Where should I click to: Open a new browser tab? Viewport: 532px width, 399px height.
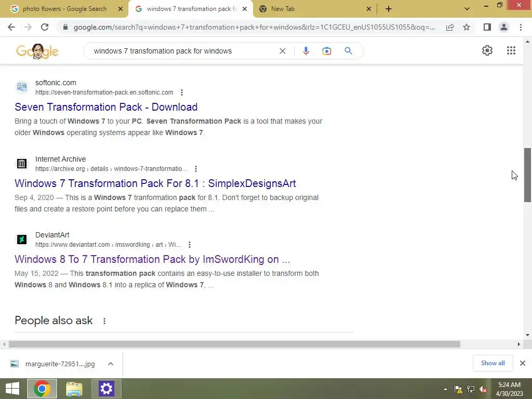tap(389, 9)
